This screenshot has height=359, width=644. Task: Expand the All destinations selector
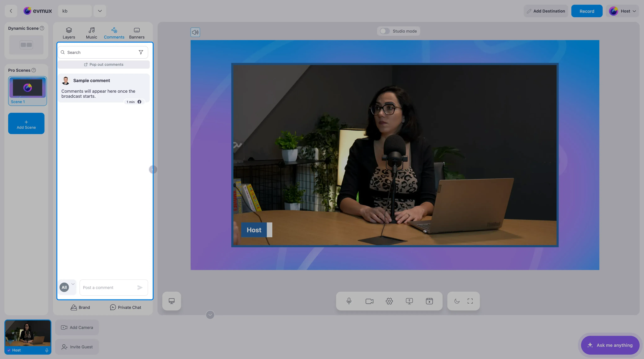click(x=67, y=287)
